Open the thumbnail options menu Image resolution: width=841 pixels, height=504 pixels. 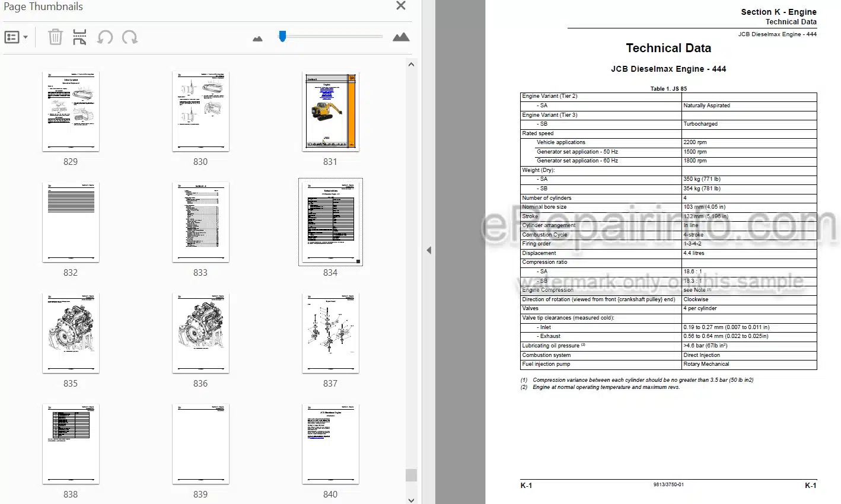coord(16,37)
